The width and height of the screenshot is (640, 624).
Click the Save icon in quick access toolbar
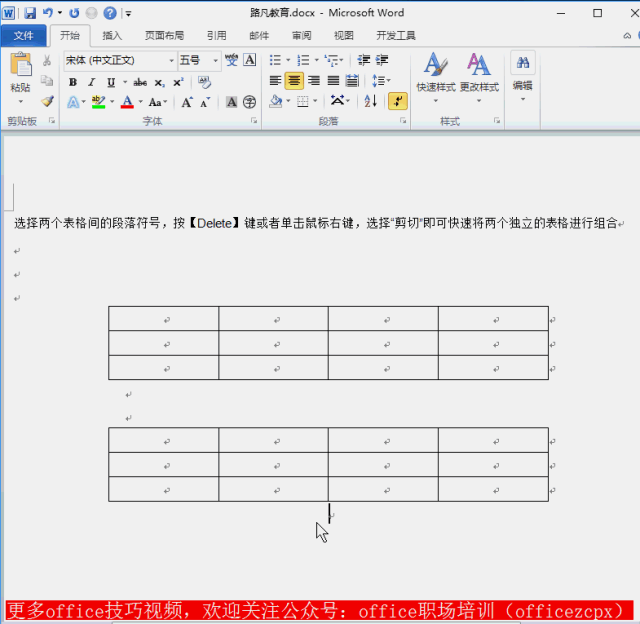tap(30, 13)
